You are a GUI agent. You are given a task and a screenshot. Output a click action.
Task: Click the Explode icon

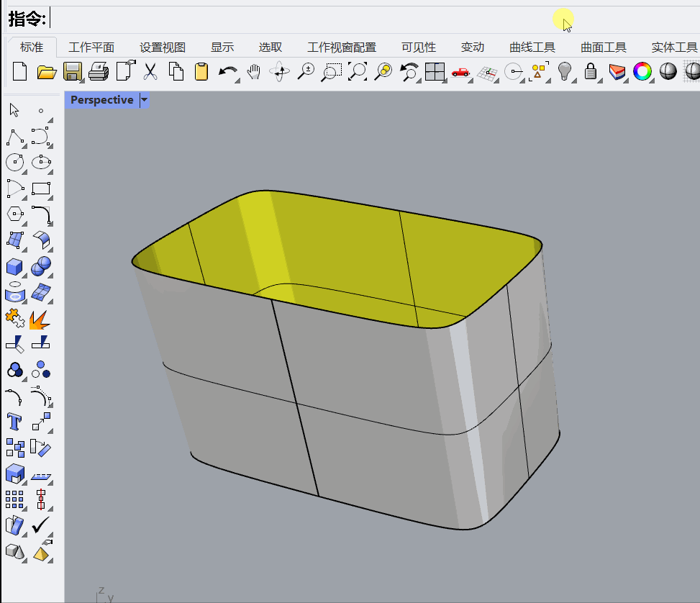40,319
